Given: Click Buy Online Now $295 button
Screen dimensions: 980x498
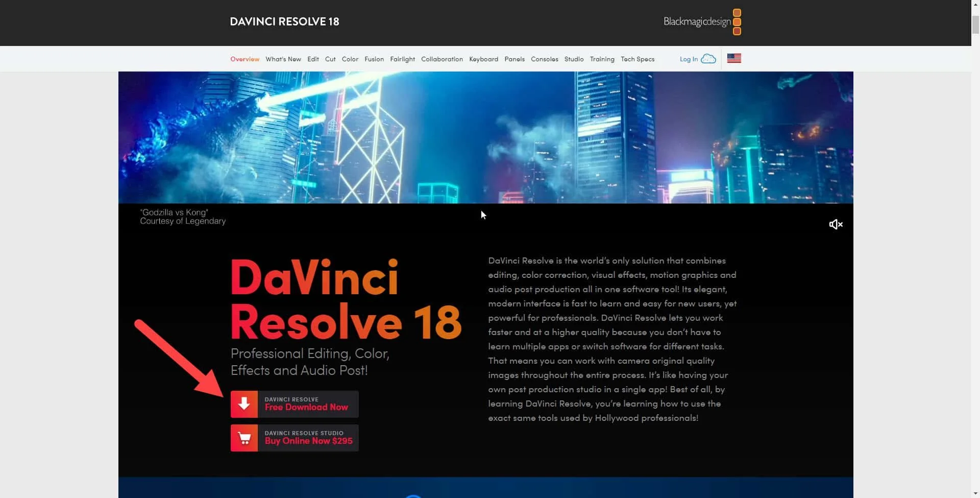Looking at the screenshot, I should [x=295, y=438].
